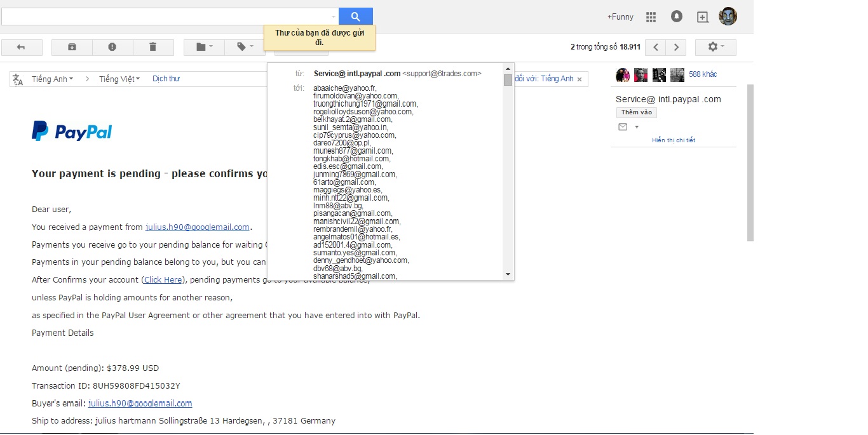Click the Thêm vào button
This screenshot has height=435, width=868.
coord(637,112)
